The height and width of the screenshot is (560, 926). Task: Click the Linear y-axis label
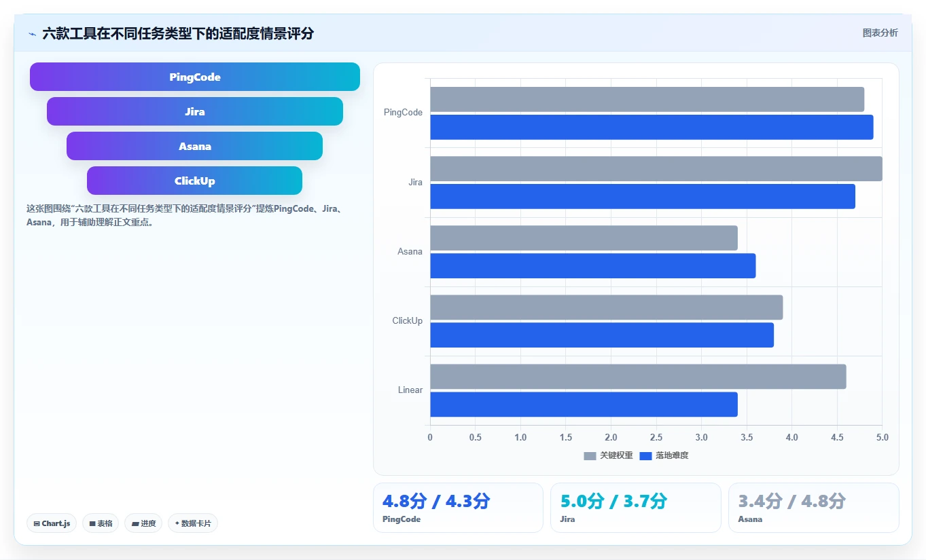coord(410,390)
